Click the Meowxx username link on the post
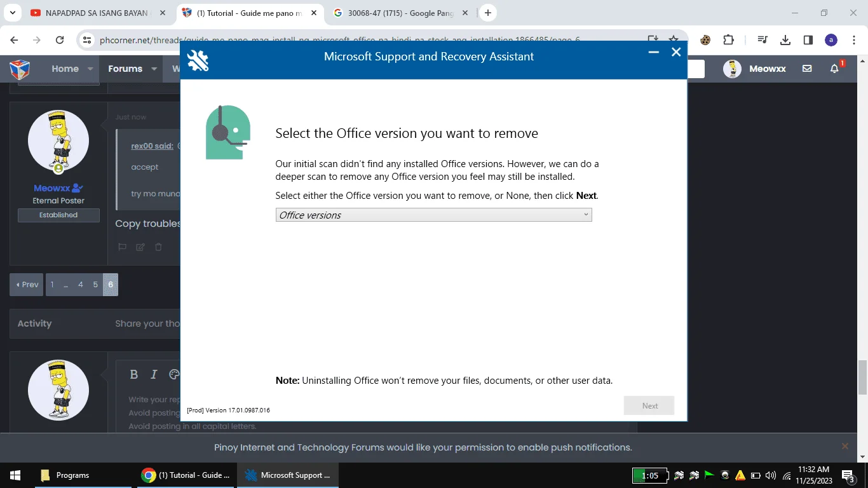868x488 pixels. click(53, 188)
